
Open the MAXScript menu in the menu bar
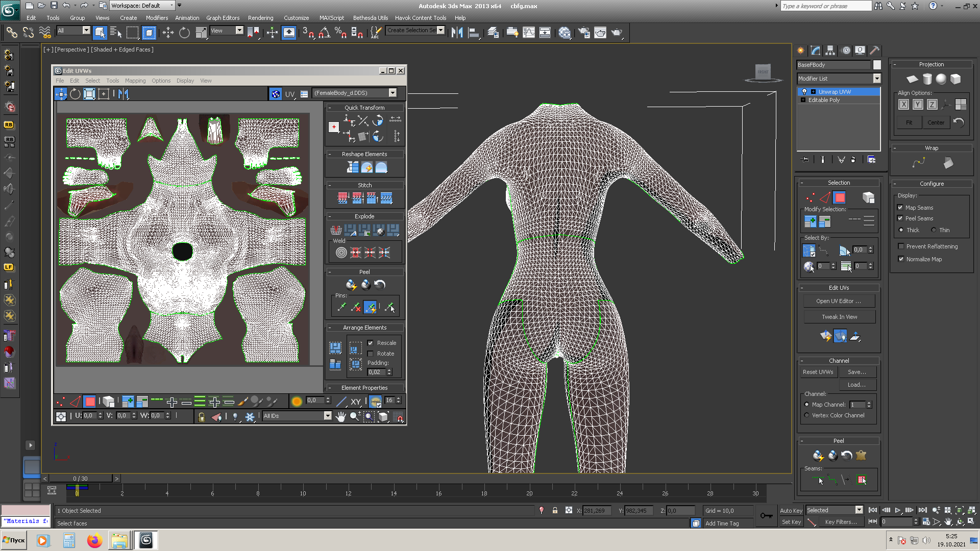(x=331, y=18)
